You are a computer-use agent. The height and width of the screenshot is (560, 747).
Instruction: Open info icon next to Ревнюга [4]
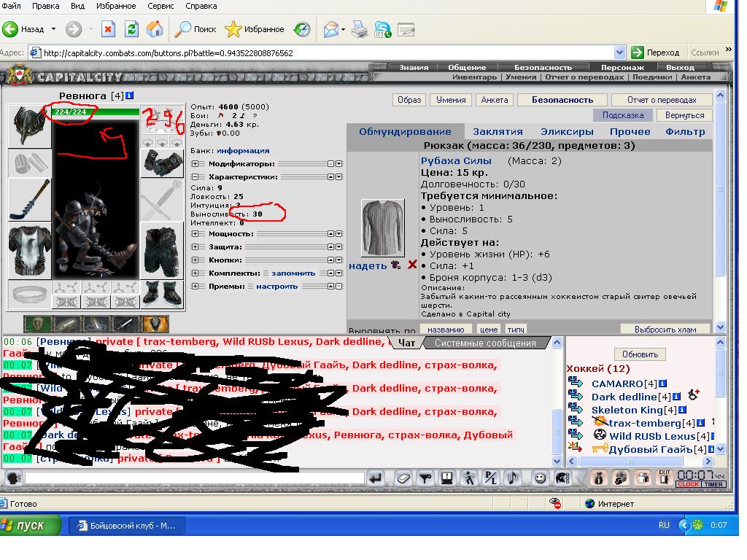click(130, 96)
